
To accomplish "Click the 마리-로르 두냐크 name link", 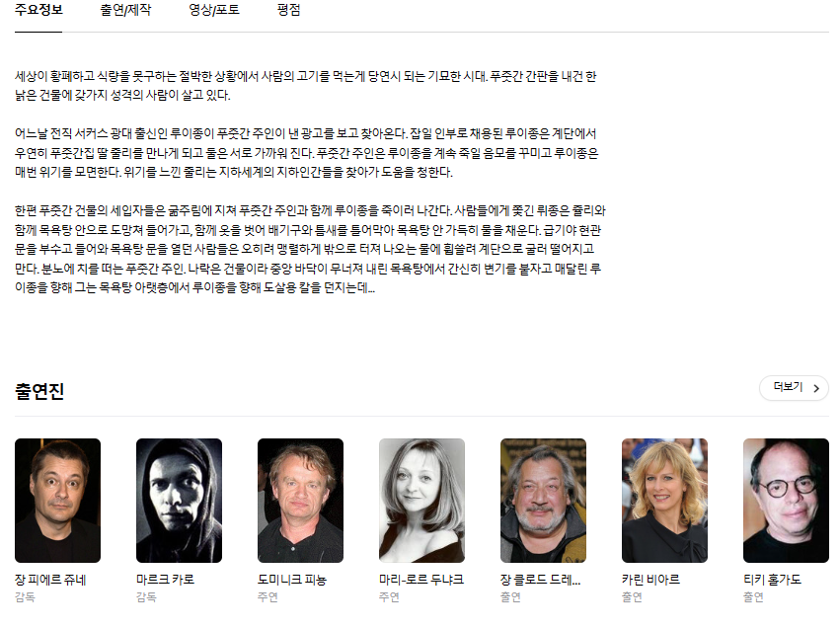I will click(x=421, y=580).
